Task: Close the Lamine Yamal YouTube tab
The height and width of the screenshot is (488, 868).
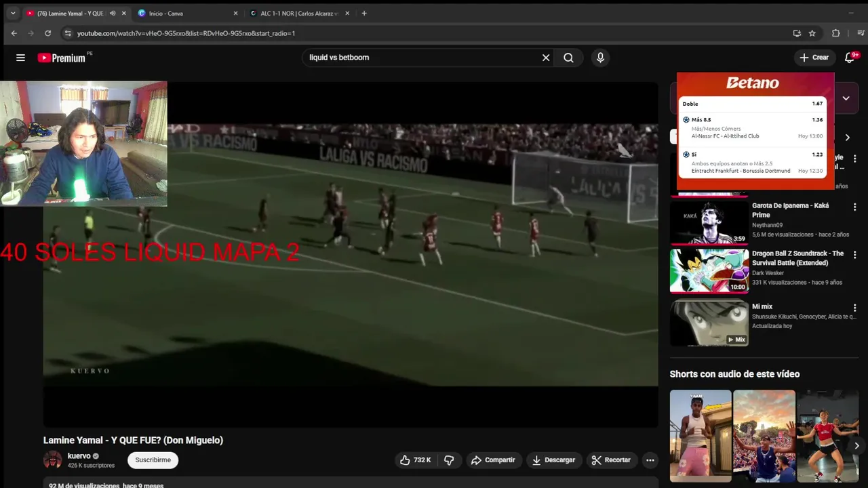Action: (x=123, y=13)
